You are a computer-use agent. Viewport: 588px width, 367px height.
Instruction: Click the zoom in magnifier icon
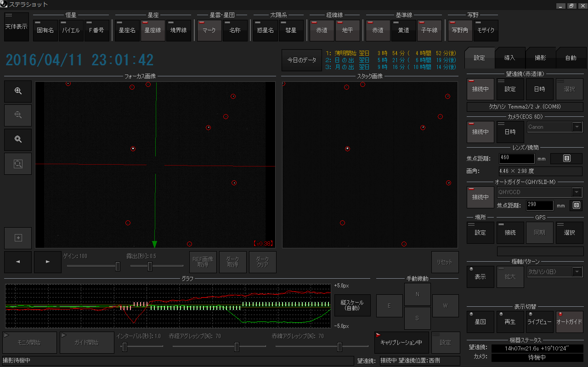(x=18, y=91)
